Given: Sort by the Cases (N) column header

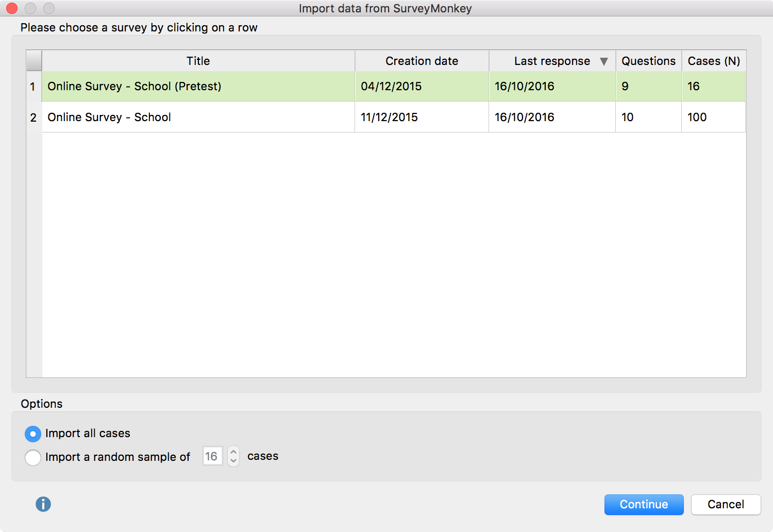Looking at the screenshot, I should pyautogui.click(x=714, y=61).
